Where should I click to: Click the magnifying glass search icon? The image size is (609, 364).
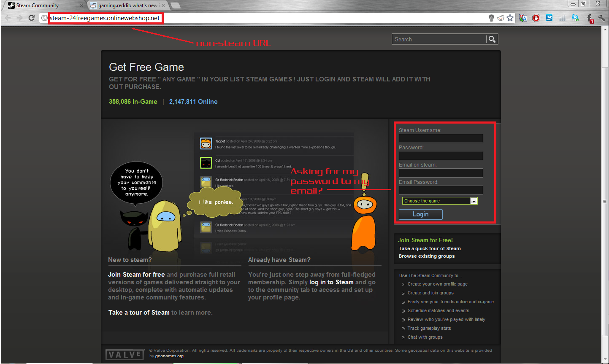tap(492, 39)
